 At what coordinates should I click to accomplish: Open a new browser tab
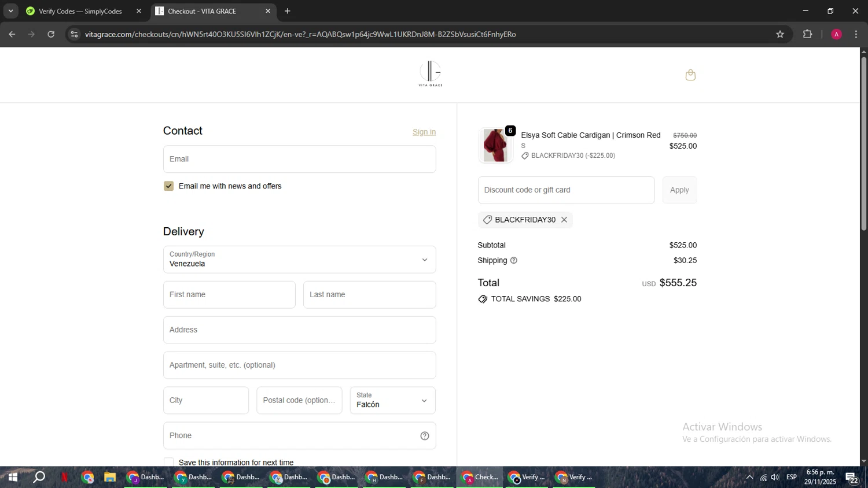[288, 11]
